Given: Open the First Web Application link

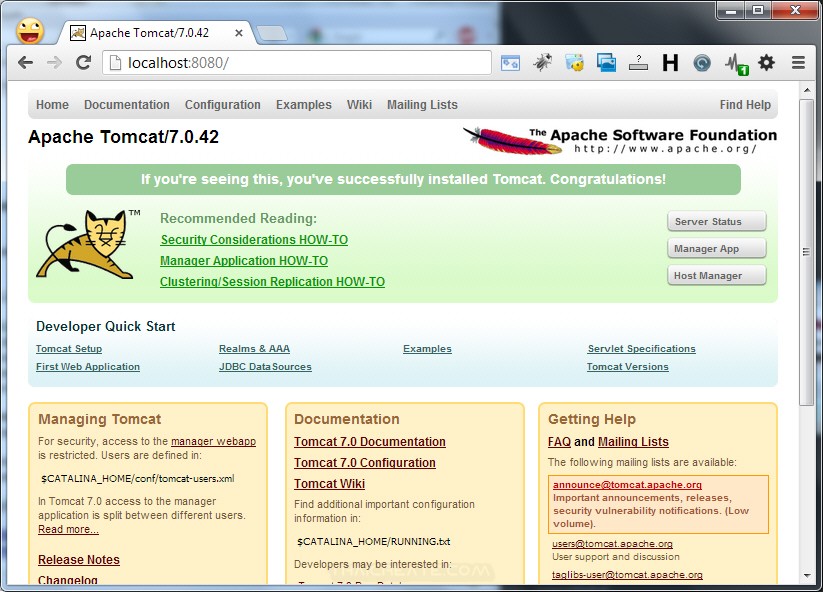Looking at the screenshot, I should tap(88, 366).
